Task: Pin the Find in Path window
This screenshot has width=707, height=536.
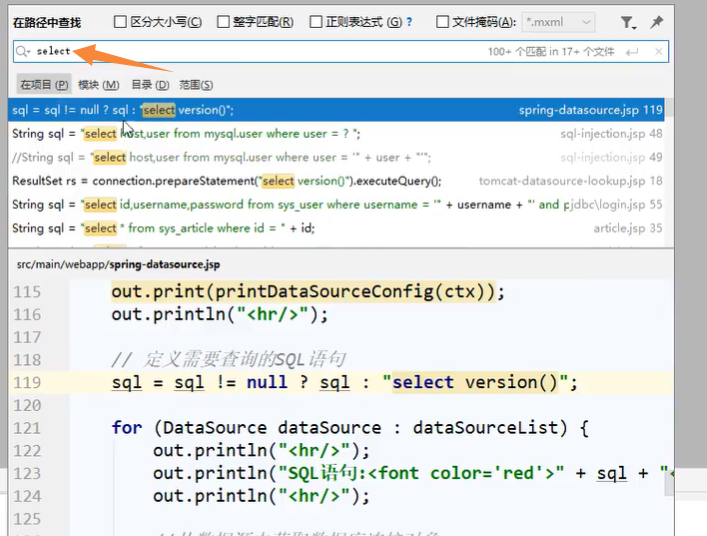Action: tap(656, 22)
